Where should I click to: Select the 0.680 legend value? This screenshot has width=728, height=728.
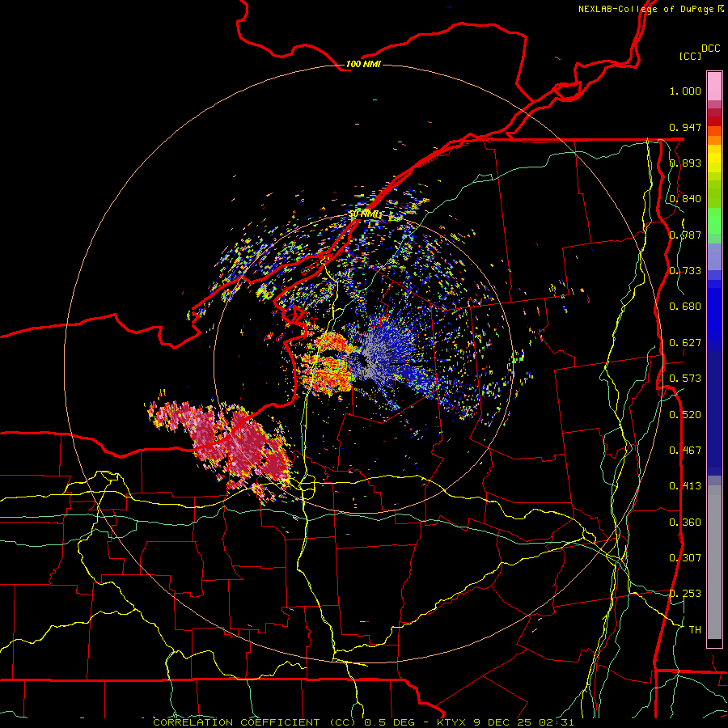(x=685, y=307)
